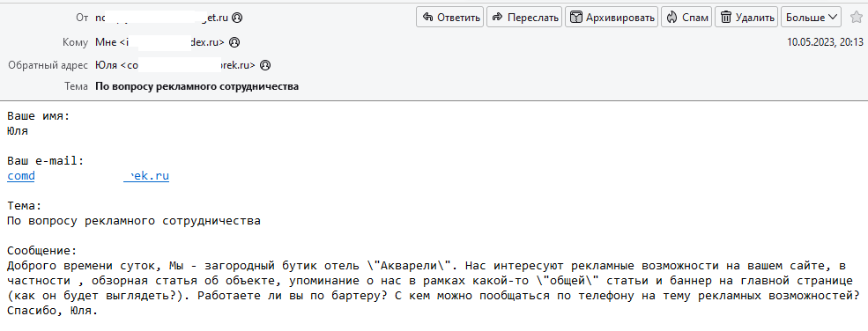Click the bold subject По вопросу рекламного сотрудничества
This screenshot has height=331, width=868.
pos(197,87)
